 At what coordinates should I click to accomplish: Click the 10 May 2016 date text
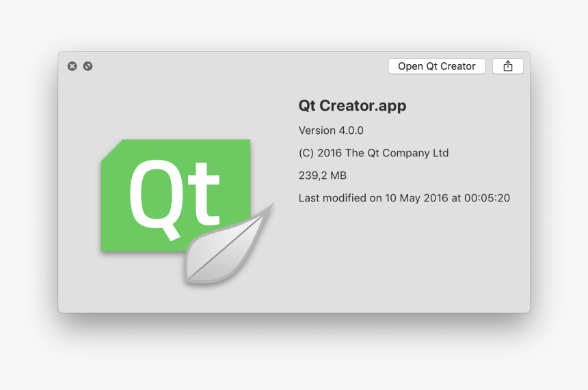[416, 198]
